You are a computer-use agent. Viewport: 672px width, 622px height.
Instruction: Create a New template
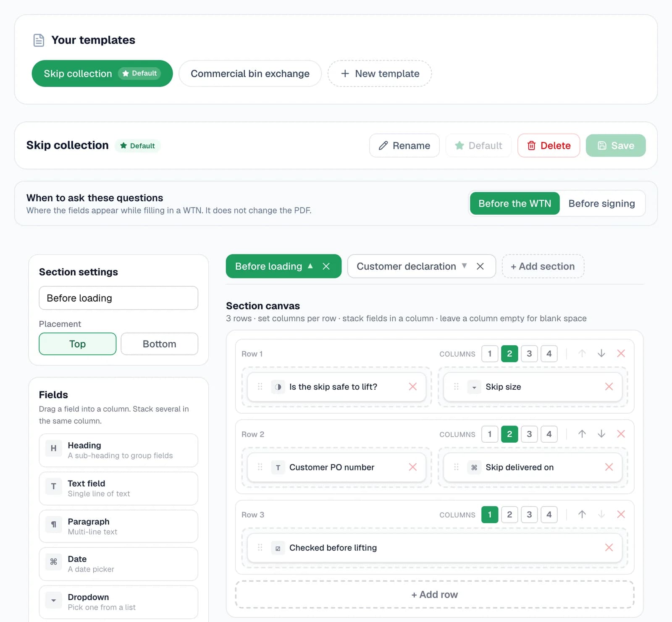point(380,73)
